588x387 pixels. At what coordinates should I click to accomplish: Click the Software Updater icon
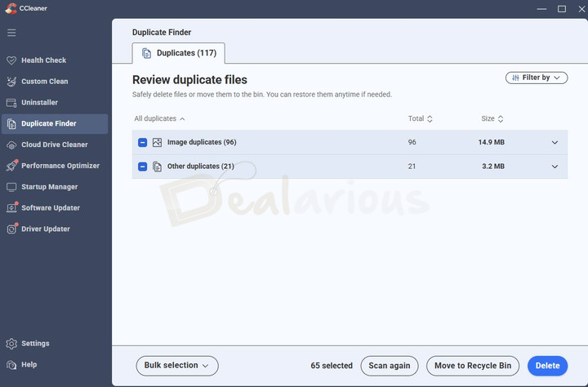pos(11,207)
